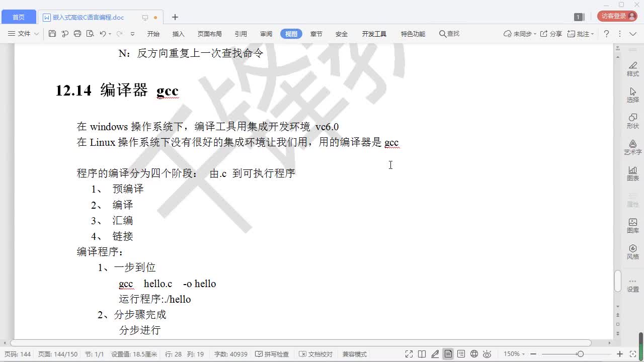The height and width of the screenshot is (362, 644).
Task: Click 兼容模式 compatibility mode label
Action: (355, 354)
